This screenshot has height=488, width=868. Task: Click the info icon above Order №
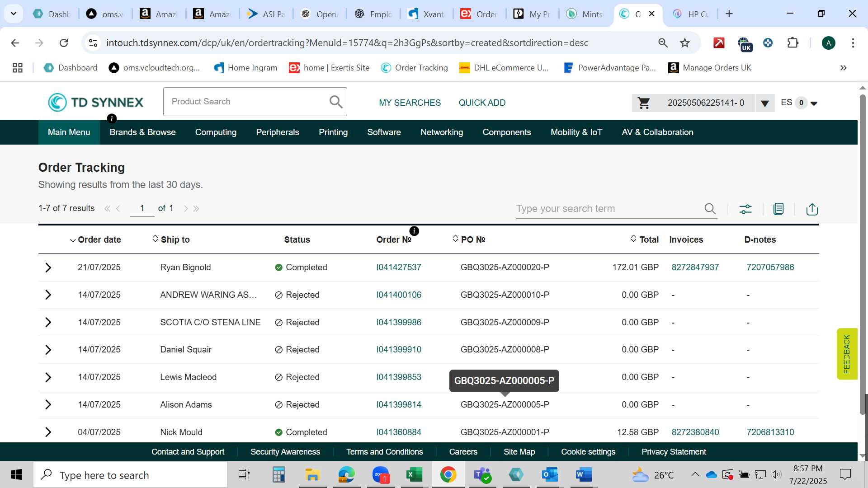[414, 231]
